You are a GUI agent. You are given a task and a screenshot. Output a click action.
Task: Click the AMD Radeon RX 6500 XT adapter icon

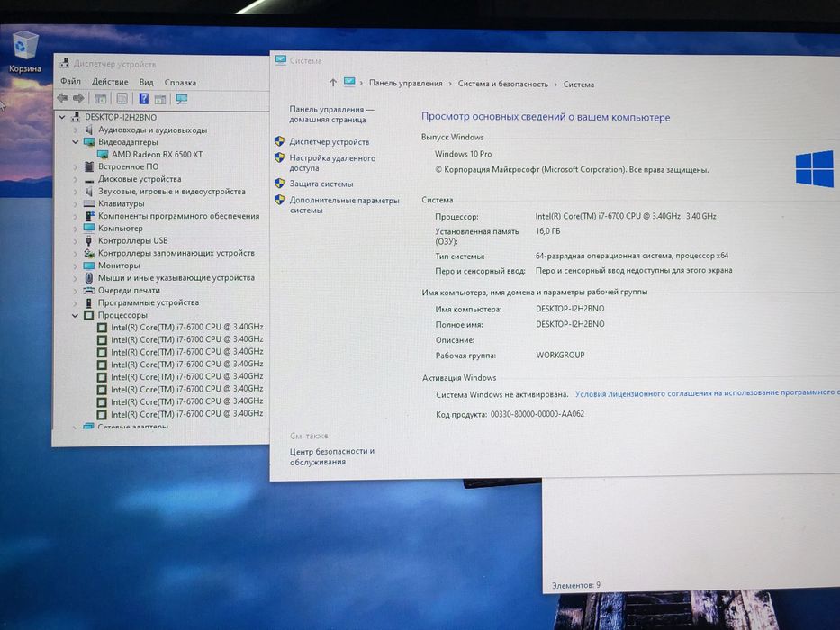(103, 154)
